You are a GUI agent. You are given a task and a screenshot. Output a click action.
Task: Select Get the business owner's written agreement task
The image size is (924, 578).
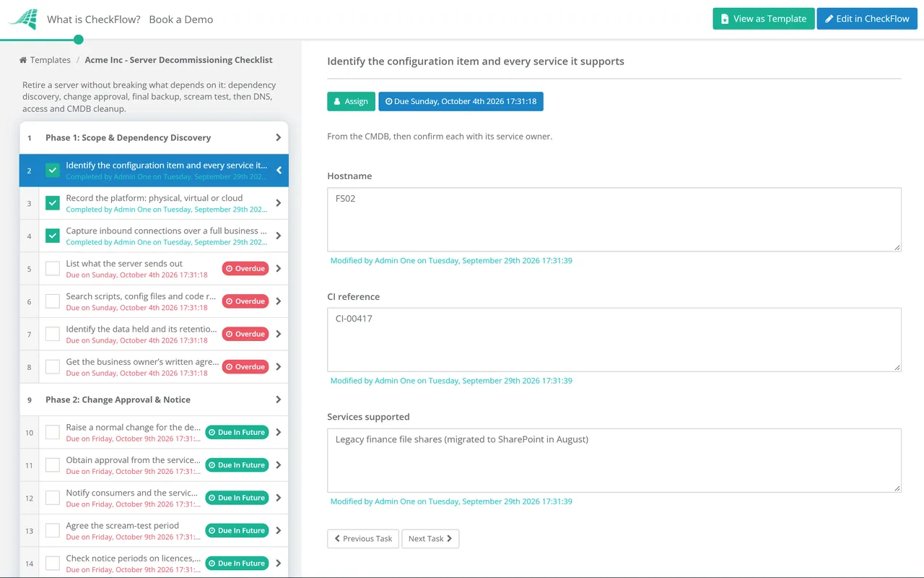pyautogui.click(x=154, y=367)
